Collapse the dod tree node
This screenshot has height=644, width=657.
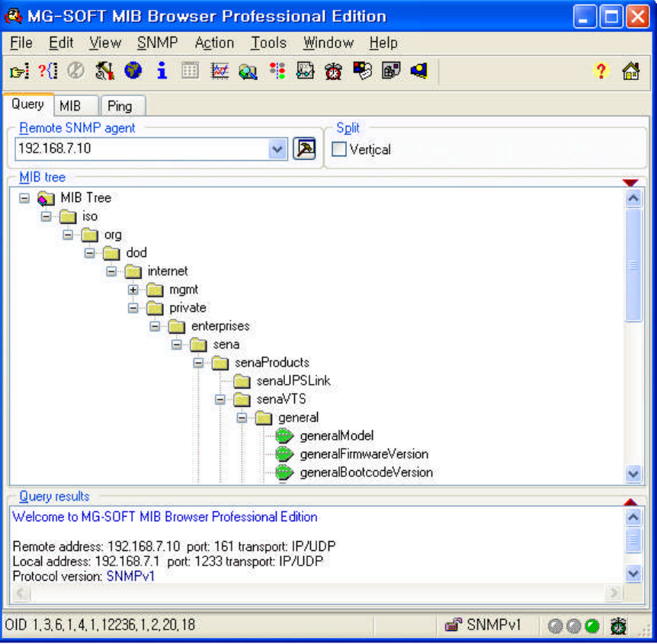click(90, 253)
